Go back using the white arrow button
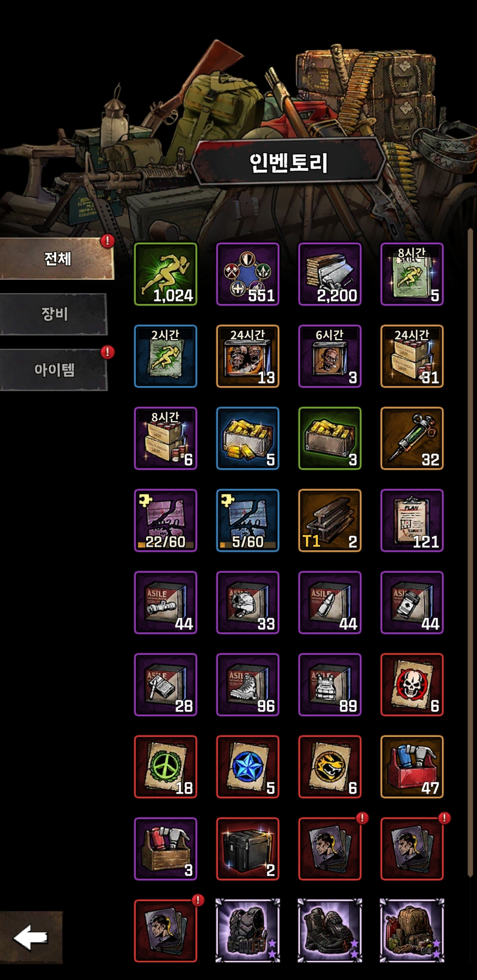 [31, 937]
